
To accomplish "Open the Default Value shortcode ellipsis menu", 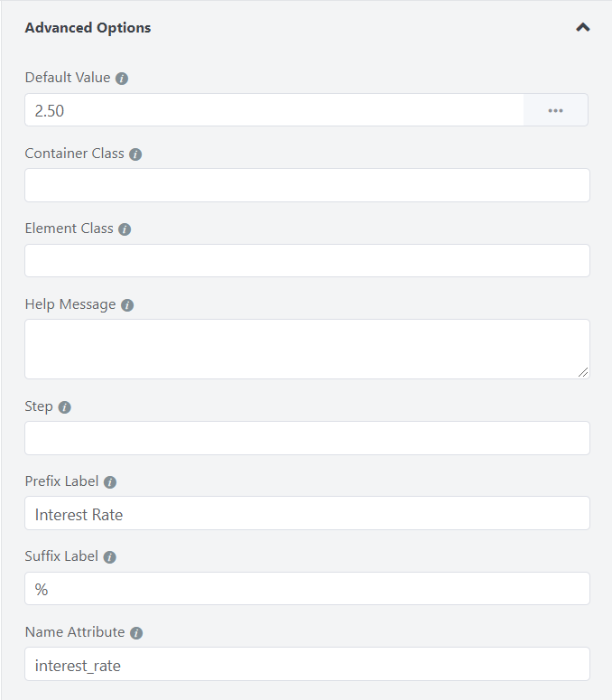I will pos(555,110).
